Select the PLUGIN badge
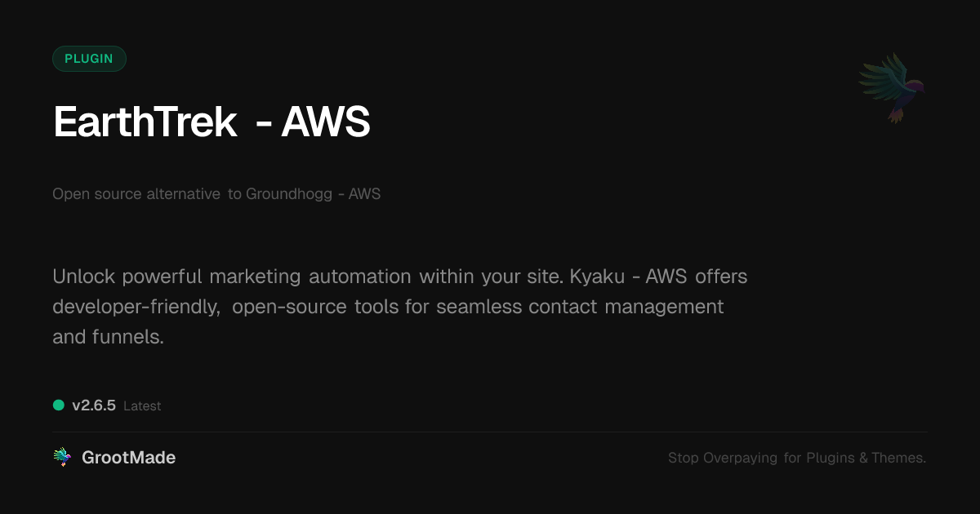This screenshot has height=514, width=980. coord(89,59)
